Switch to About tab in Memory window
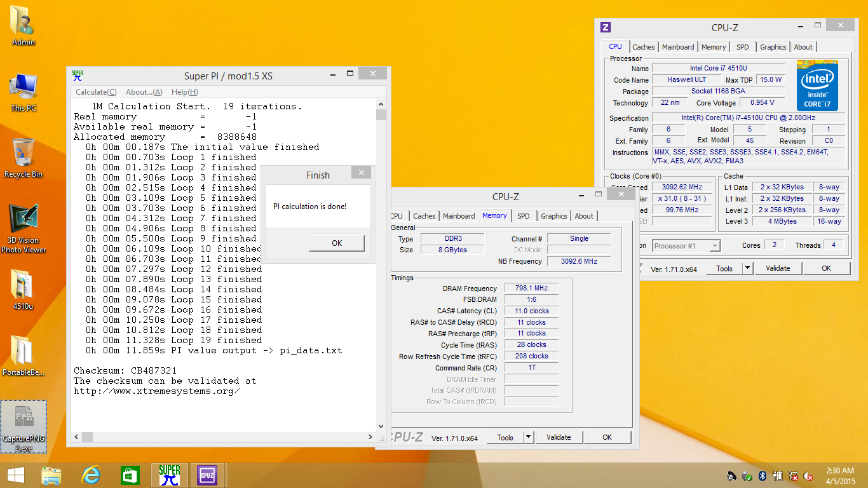868x488 pixels. (584, 216)
